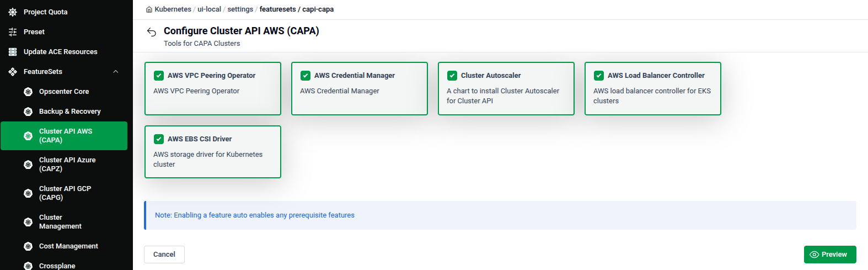Click AWS load balancer controller for EKS description
Screen dimensions: 868x270
[652, 96]
